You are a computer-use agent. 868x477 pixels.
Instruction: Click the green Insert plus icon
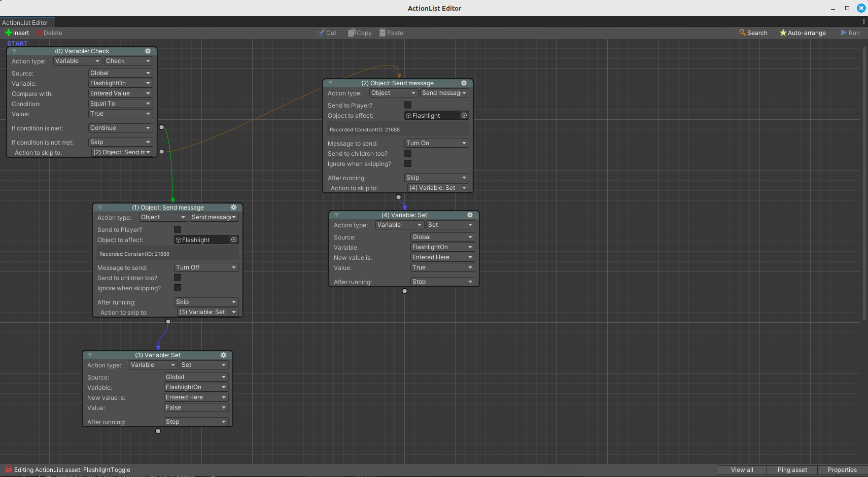point(8,33)
